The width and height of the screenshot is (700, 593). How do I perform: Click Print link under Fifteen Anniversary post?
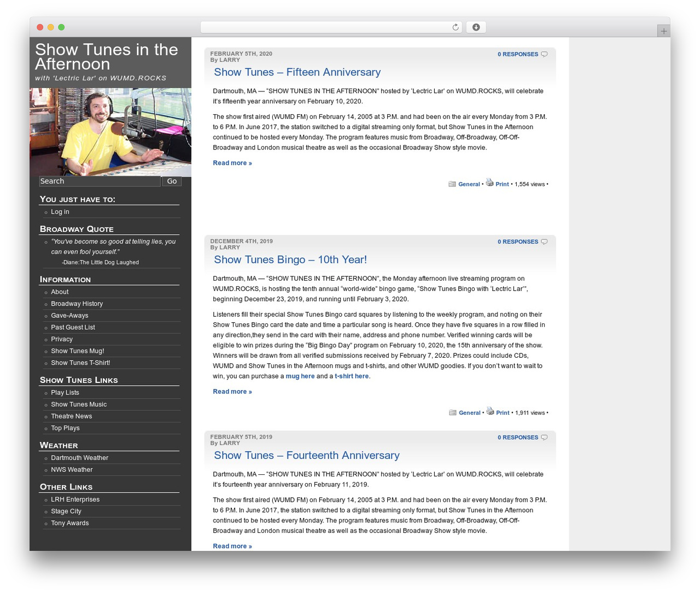502,184
